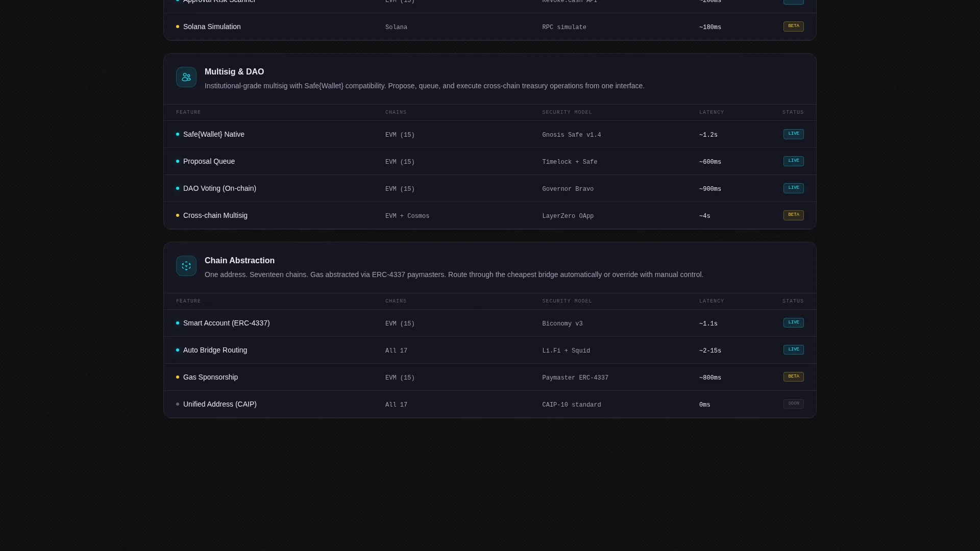Select the Solana Simulation feature row
This screenshot has height=551, width=980.
pyautogui.click(x=490, y=27)
